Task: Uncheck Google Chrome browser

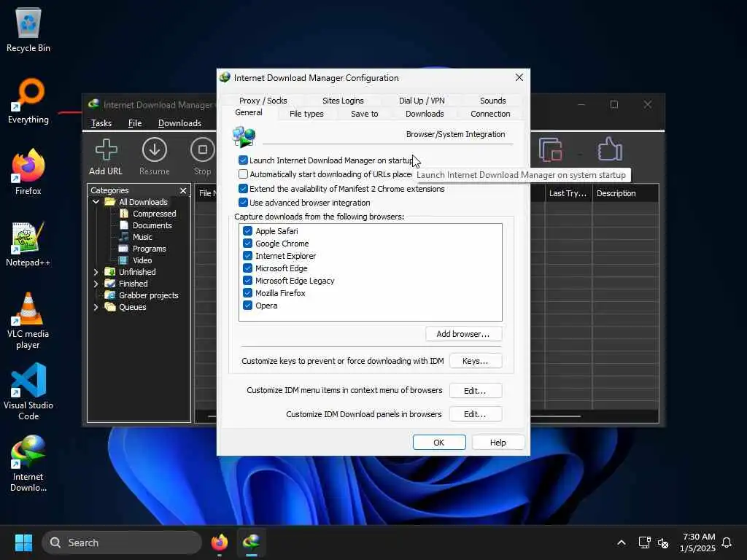Action: point(247,244)
